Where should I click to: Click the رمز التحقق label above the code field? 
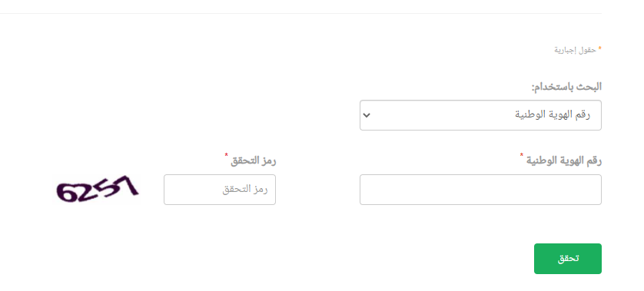click(x=254, y=161)
